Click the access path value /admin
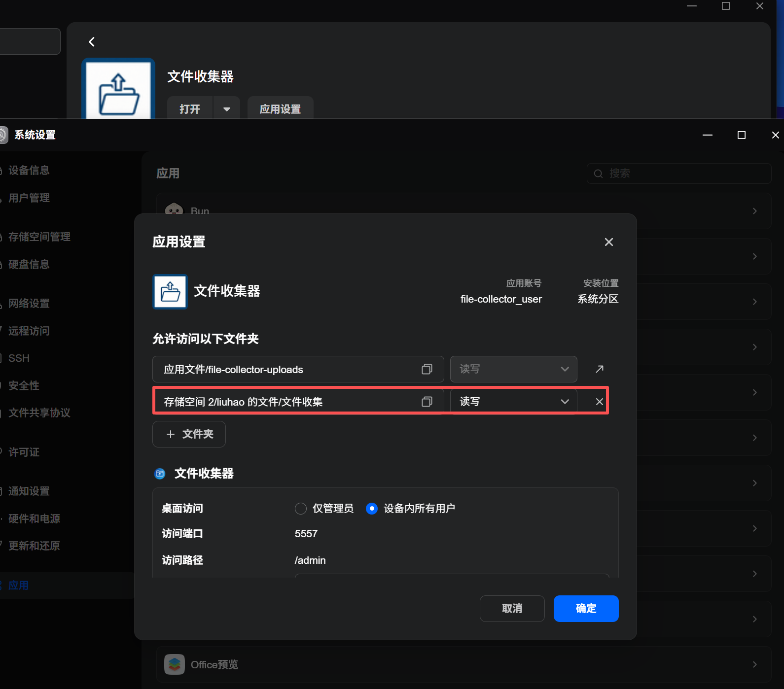 point(310,560)
